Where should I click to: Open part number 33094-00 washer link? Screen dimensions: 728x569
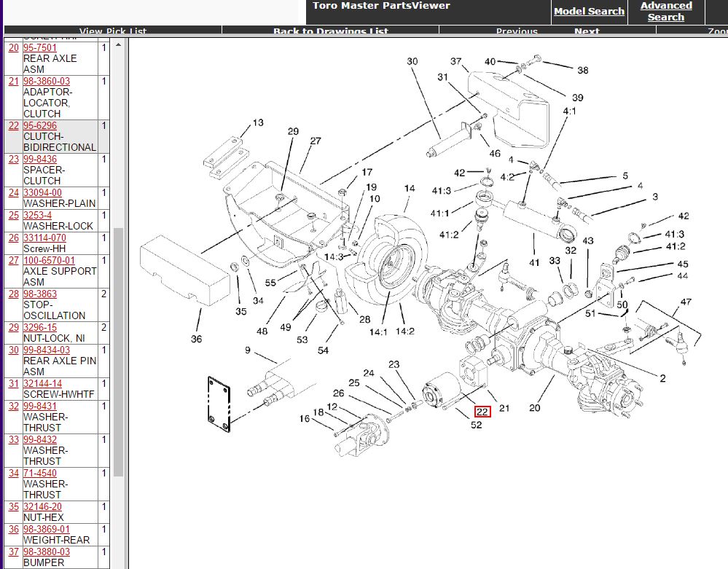(42, 192)
